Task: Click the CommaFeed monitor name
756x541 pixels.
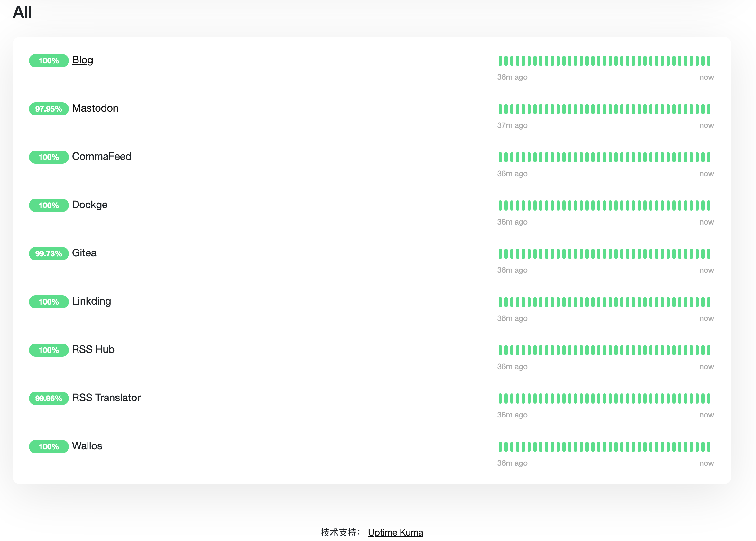Action: (x=102, y=157)
